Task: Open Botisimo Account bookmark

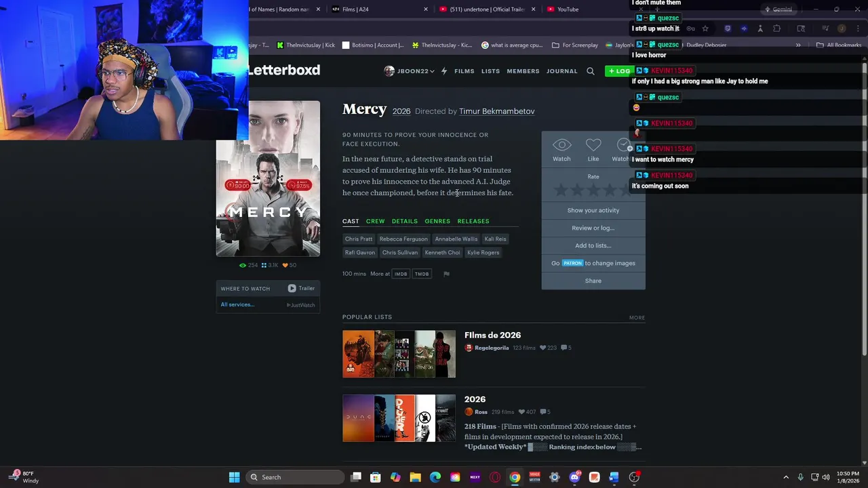Action: [x=373, y=45]
